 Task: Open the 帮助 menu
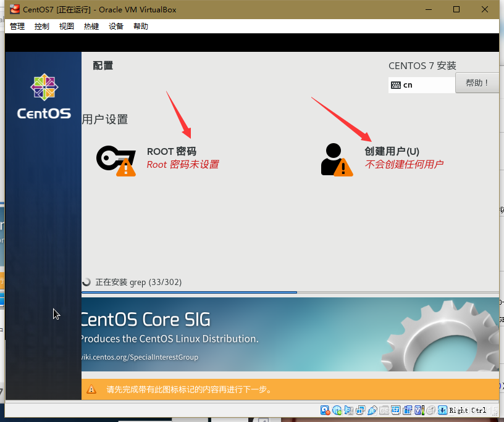tap(141, 27)
